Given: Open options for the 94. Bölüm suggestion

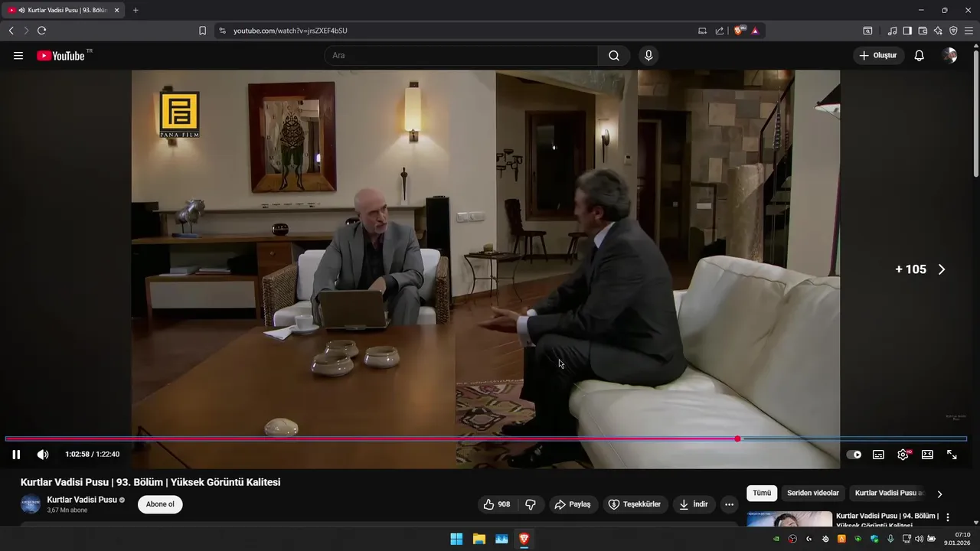Looking at the screenshot, I should point(948,517).
